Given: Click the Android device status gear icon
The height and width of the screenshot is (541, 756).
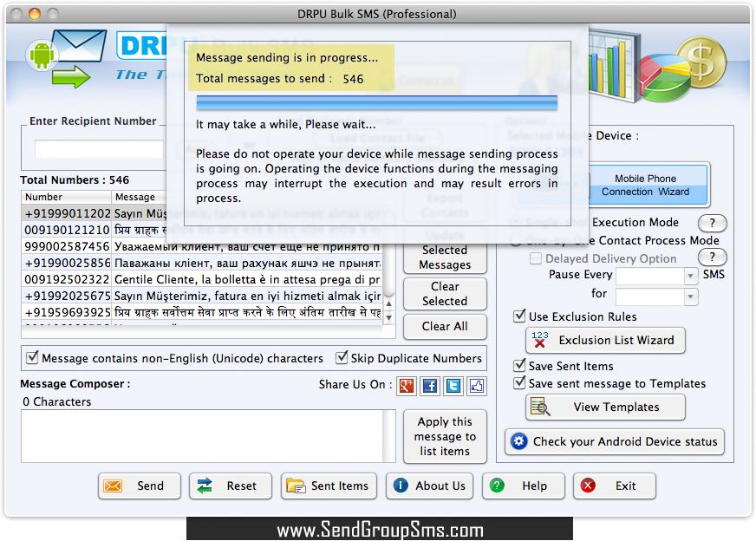Looking at the screenshot, I should coord(518,441).
